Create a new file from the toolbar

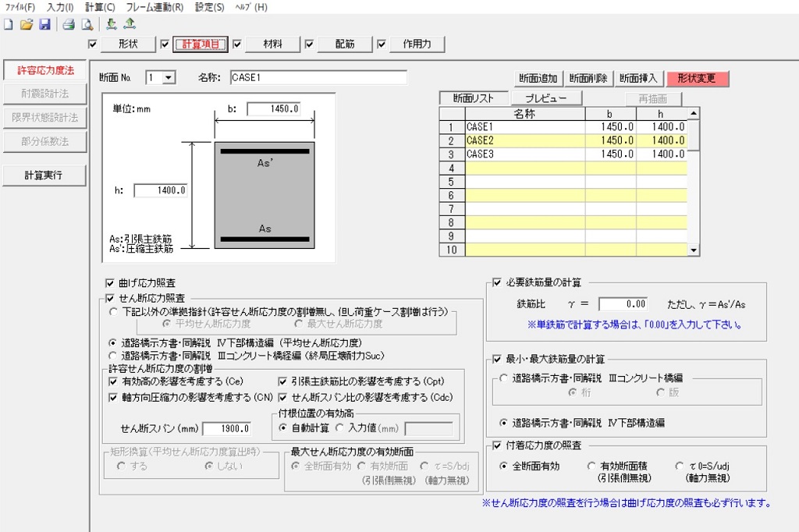pyautogui.click(x=8, y=24)
